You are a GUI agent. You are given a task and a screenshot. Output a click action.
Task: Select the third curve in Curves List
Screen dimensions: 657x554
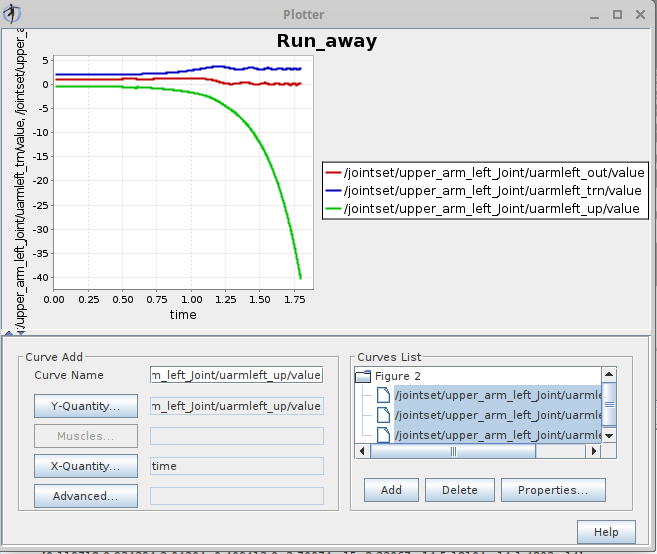(497, 435)
